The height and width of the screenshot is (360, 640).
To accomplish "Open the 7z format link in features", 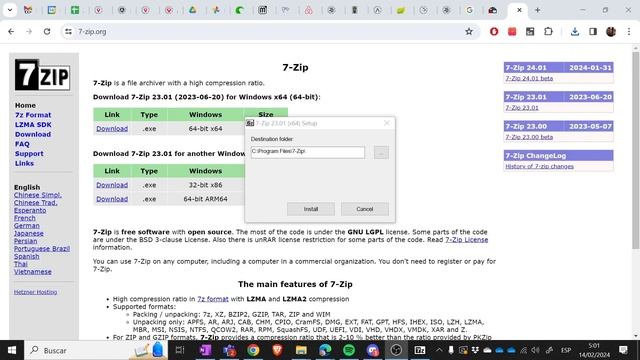I will click(213, 299).
